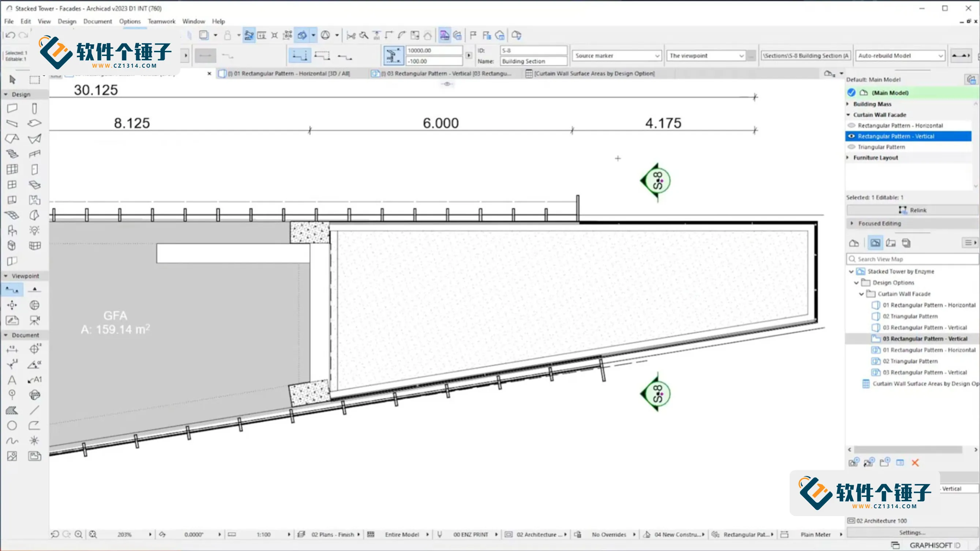This screenshot has width=980, height=551.
Task: Click the Settings... button
Action: (x=912, y=532)
